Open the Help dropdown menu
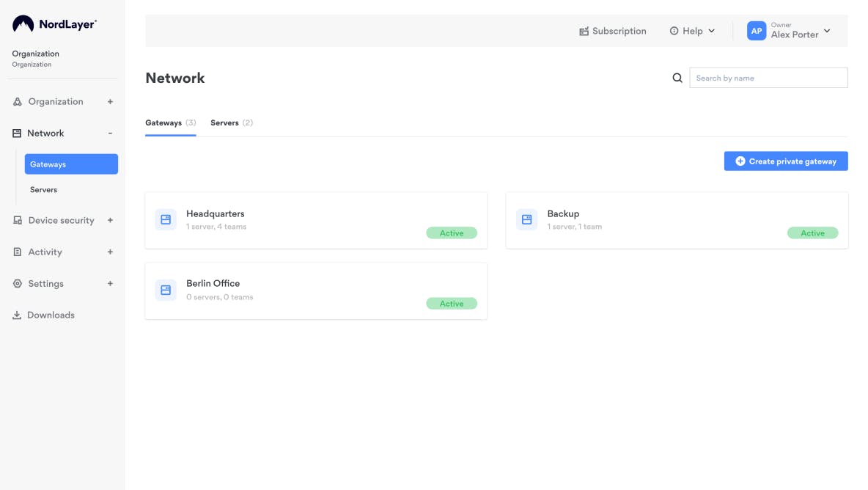This screenshot has width=868, height=490. click(x=692, y=31)
